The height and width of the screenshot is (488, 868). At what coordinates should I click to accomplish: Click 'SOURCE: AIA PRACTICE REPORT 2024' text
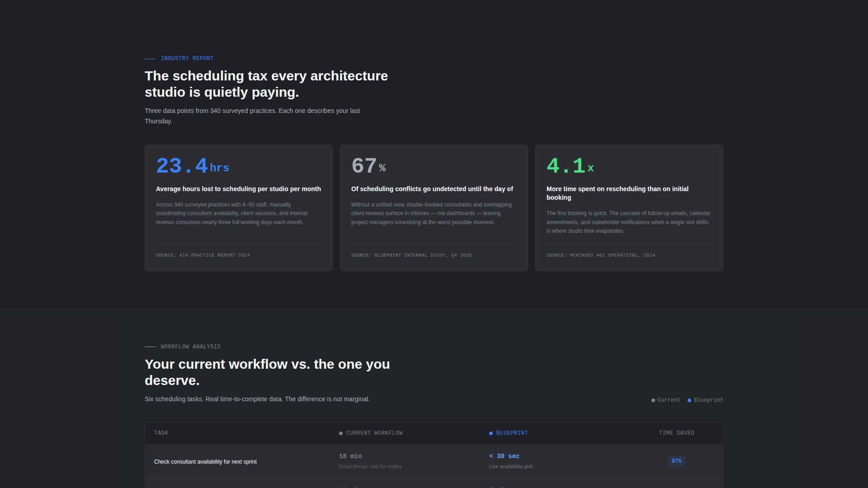pyautogui.click(x=203, y=255)
